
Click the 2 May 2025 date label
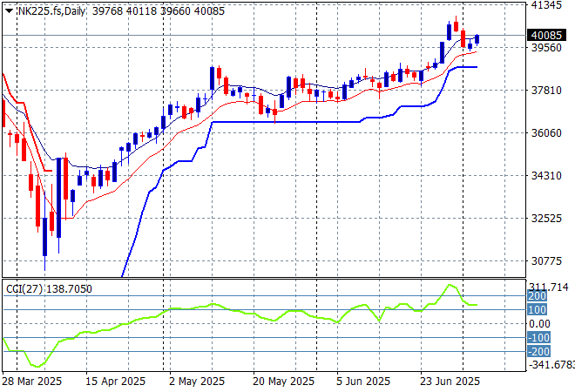195,382
